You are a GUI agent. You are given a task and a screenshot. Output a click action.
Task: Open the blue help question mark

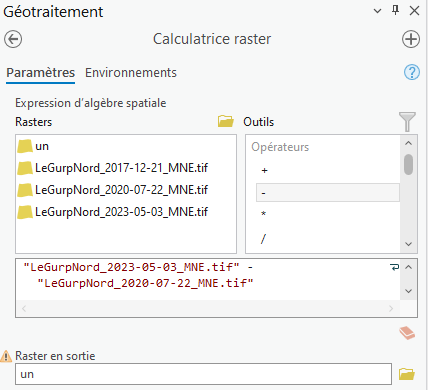coord(412,72)
